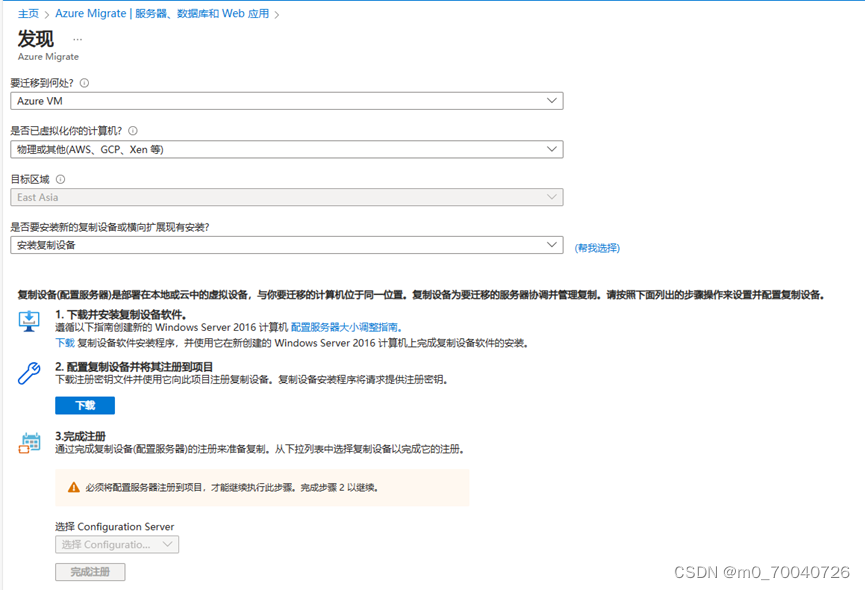Open the Azure Migrate 服务器、数据库和 Web 应用 breadcrumb
The width and height of the screenshot is (865, 590).
[162, 14]
